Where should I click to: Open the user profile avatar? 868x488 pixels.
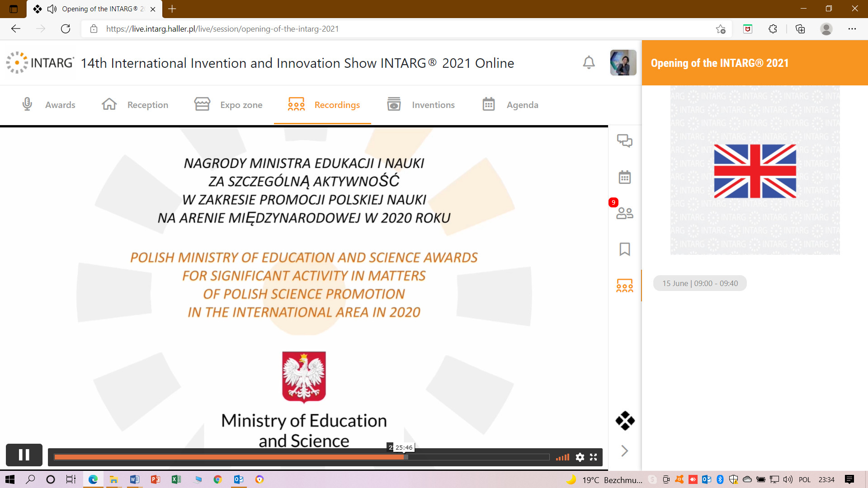point(623,62)
